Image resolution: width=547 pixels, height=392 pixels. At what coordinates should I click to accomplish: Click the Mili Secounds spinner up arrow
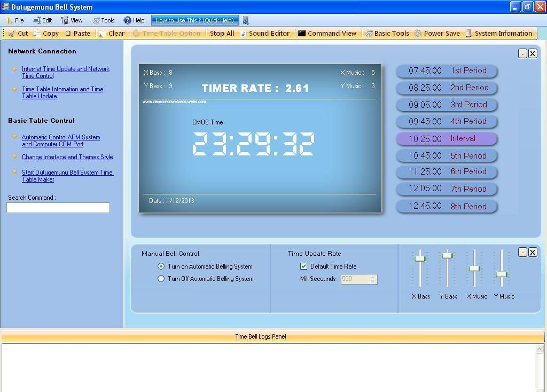tap(372, 277)
